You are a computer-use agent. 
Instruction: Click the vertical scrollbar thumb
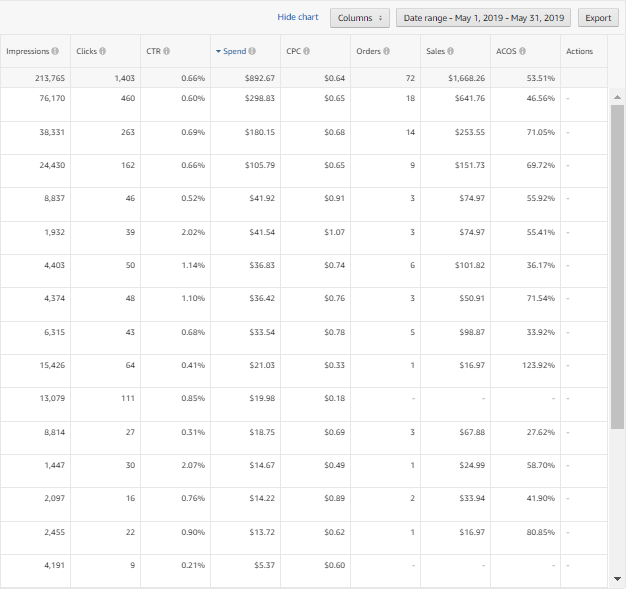point(617,265)
